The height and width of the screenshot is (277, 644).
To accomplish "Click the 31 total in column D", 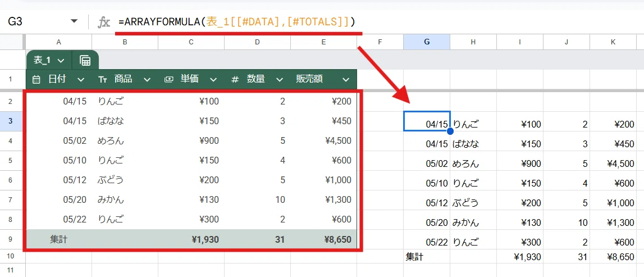I will pyautogui.click(x=280, y=239).
